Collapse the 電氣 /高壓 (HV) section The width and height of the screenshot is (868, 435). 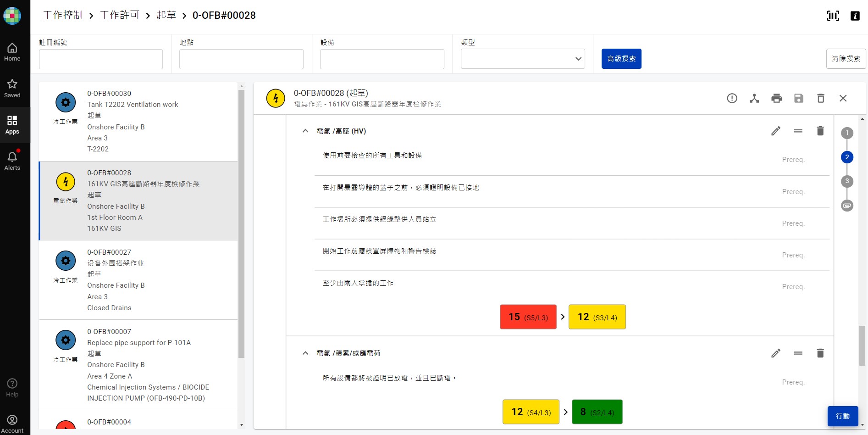click(x=305, y=131)
